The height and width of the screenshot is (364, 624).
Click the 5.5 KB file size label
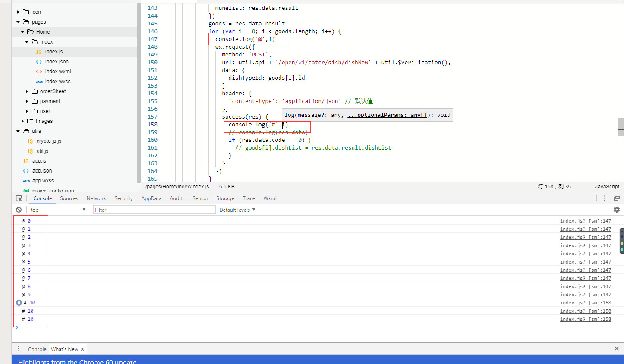pos(227,187)
